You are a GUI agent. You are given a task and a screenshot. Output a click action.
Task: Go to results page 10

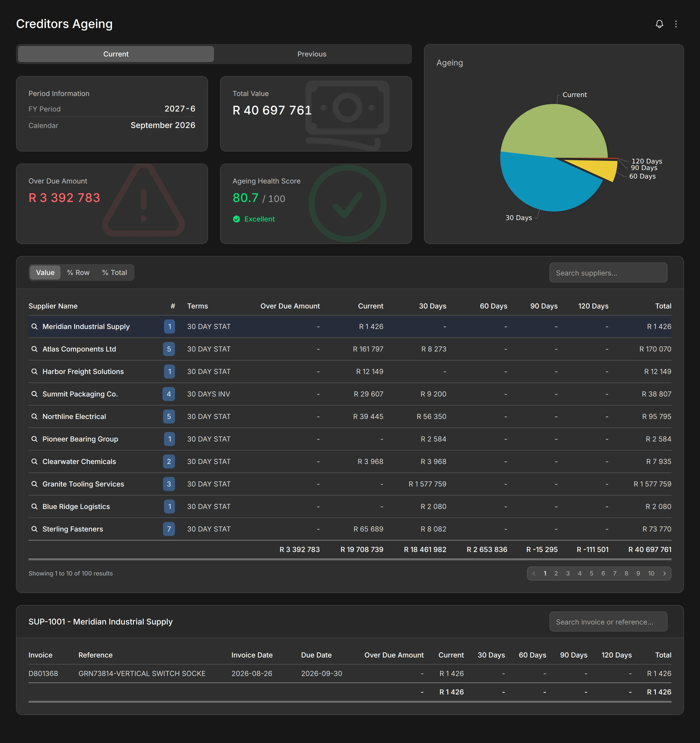[651, 573]
